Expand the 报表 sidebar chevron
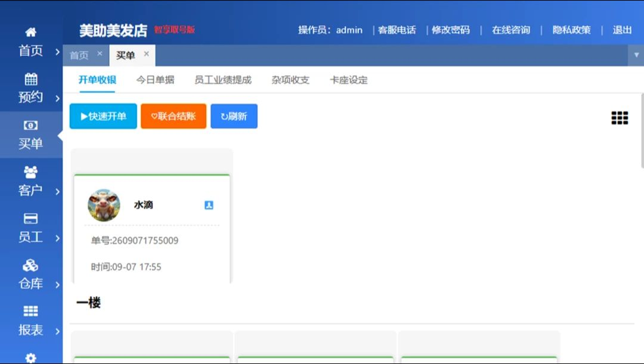This screenshot has height=364, width=644. (57, 331)
